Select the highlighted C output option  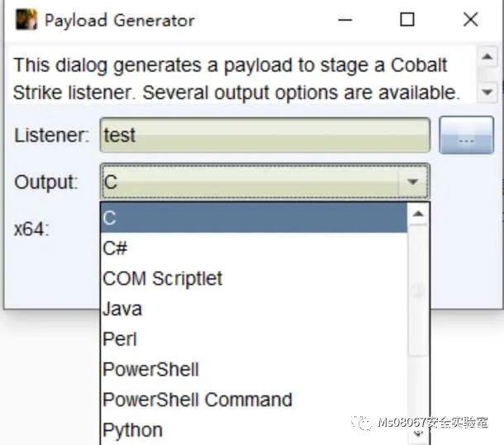[254, 218]
